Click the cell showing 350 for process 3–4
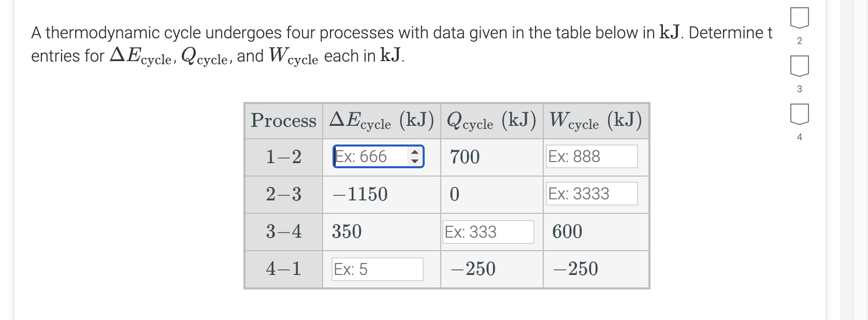 345,232
